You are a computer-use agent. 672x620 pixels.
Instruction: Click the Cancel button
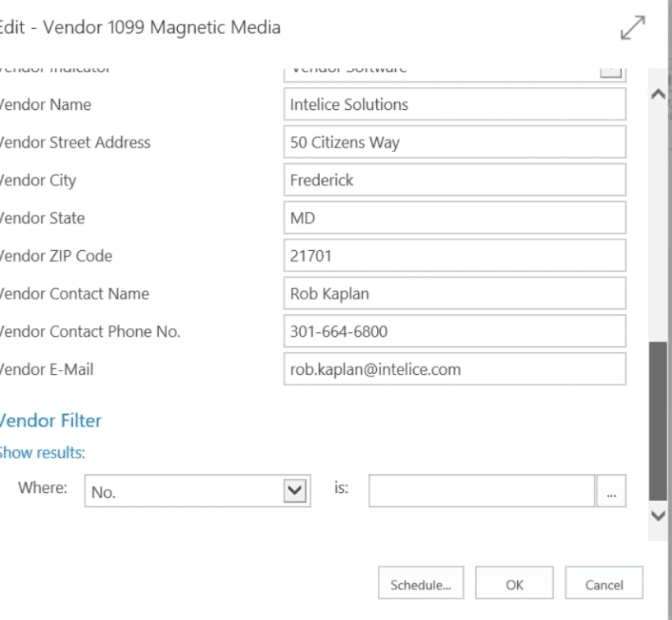point(604,583)
